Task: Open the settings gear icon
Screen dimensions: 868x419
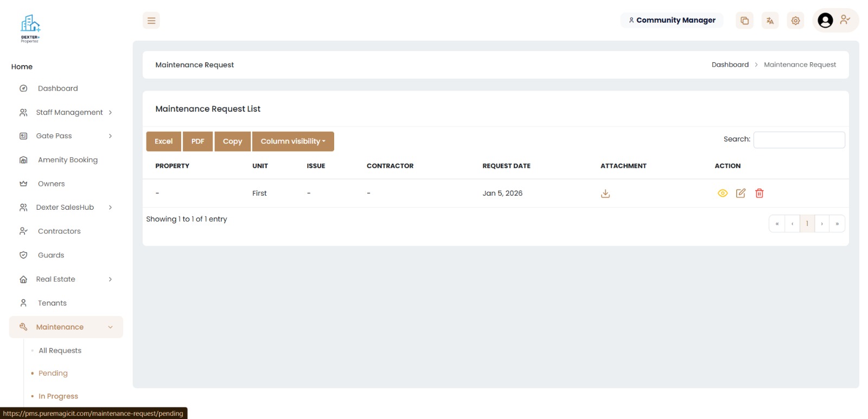Action: pos(795,21)
